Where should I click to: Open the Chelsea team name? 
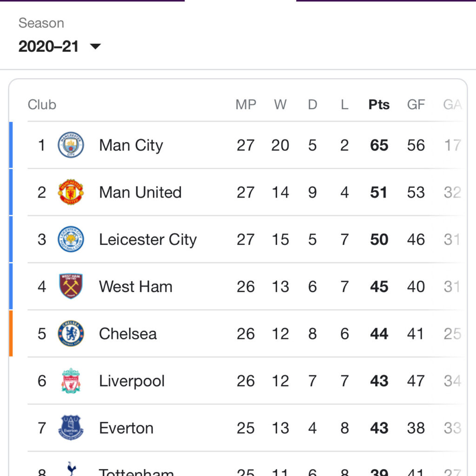(x=128, y=334)
